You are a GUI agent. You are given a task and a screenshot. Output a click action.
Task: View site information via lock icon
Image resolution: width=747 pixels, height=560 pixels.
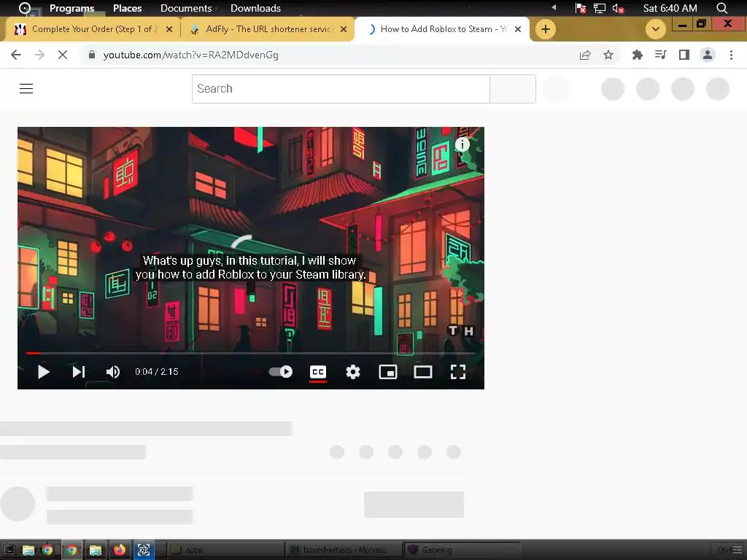(x=92, y=55)
